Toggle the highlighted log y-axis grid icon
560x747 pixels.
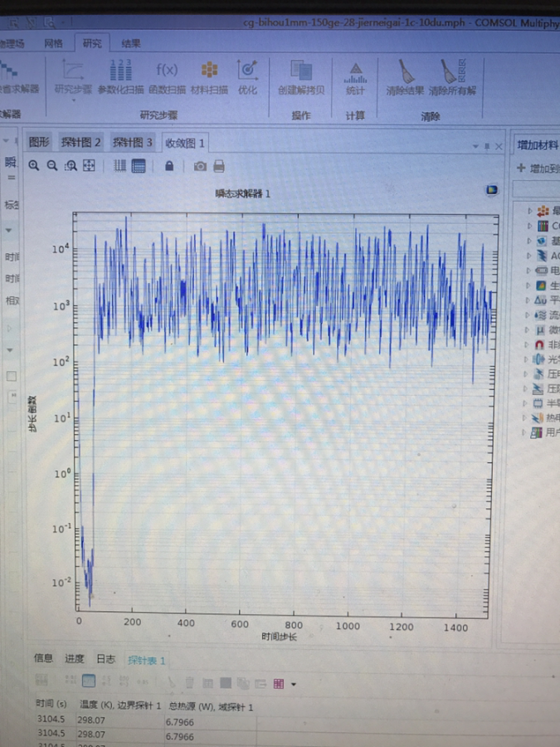(x=138, y=166)
